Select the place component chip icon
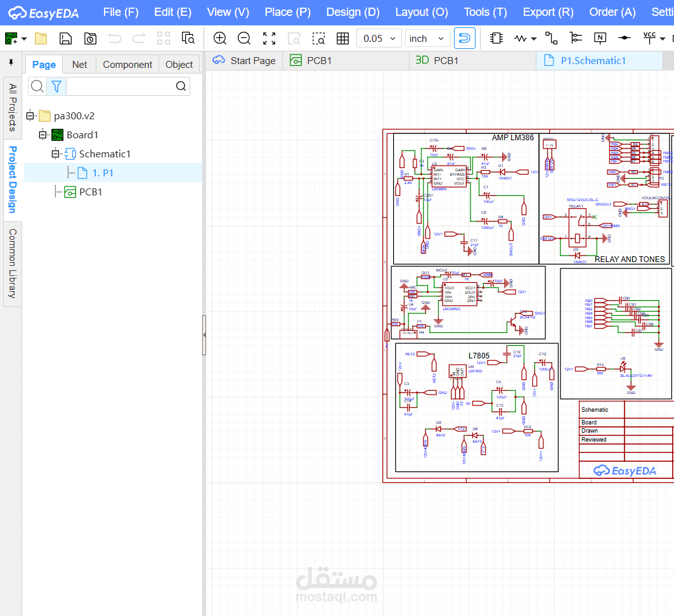 click(496, 39)
